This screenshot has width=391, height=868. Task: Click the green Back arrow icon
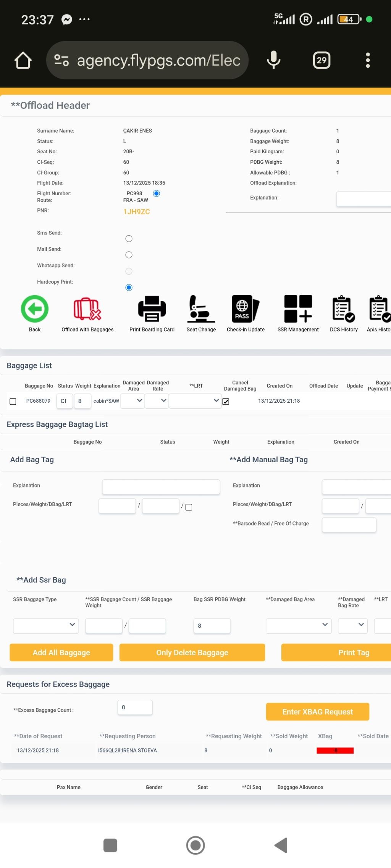pos(35,309)
